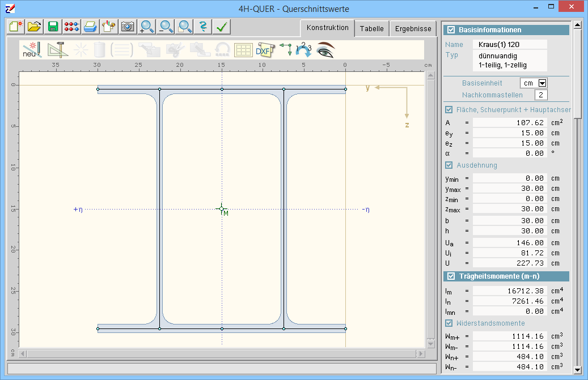Click the Nachkommastellen input field
This screenshot has width=588, height=380.
coord(540,95)
